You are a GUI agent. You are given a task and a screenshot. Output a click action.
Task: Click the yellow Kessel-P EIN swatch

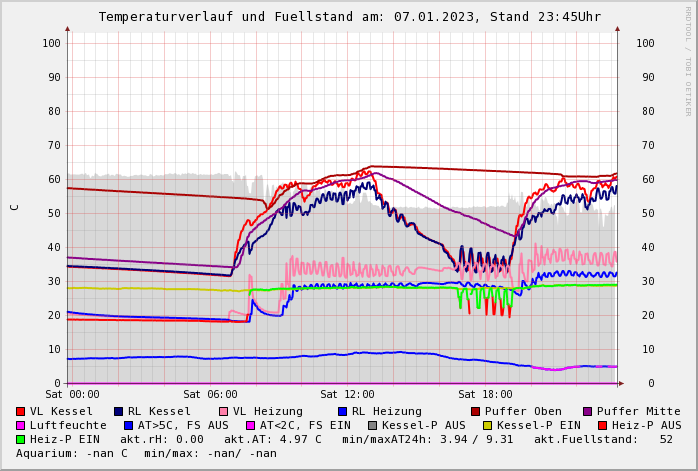click(488, 425)
